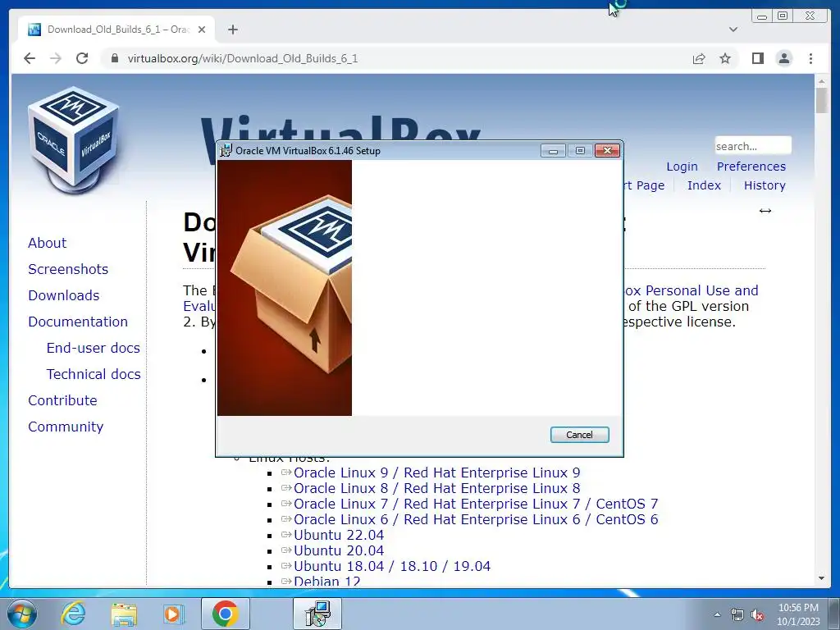Open About in sidebar
The width and height of the screenshot is (840, 630).
(x=47, y=243)
